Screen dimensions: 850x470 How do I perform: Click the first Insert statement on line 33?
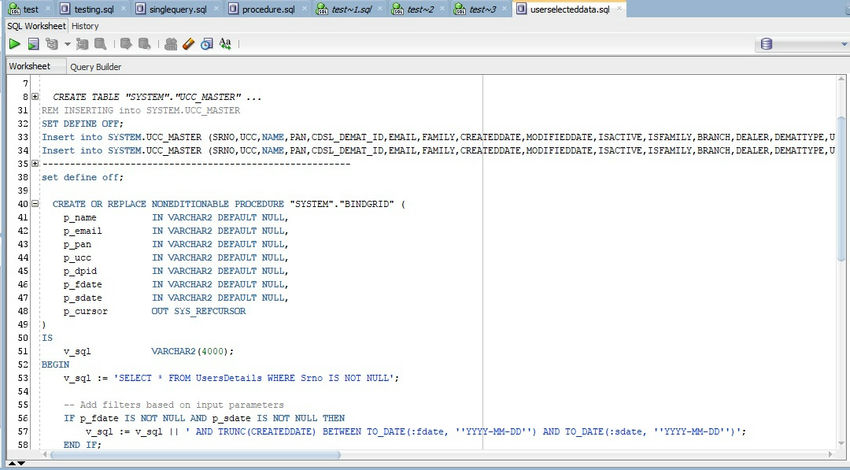(438, 137)
